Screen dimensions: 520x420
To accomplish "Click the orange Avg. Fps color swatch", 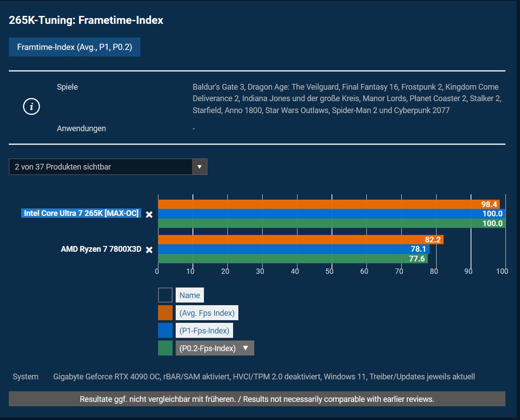I will pos(166,313).
